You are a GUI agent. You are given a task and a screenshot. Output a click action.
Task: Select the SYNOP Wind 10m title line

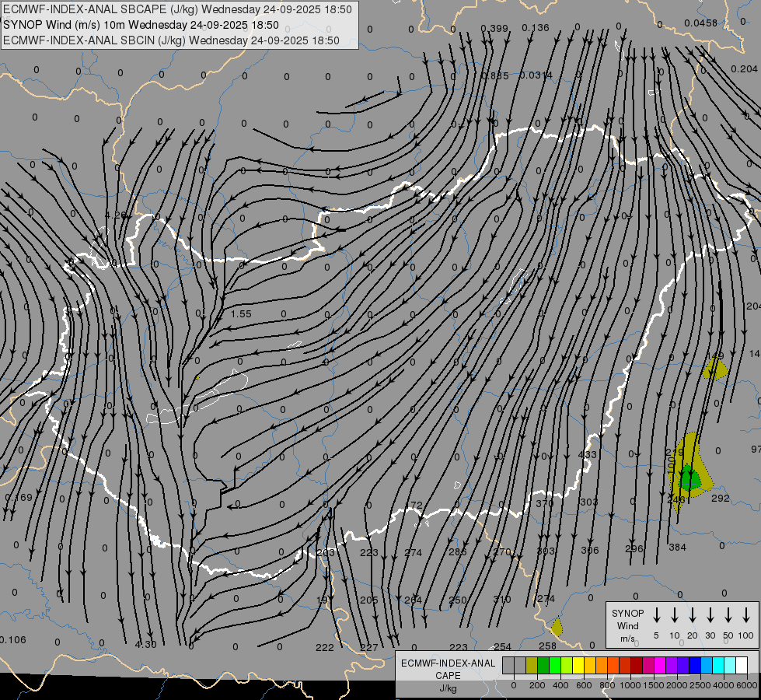(x=141, y=25)
